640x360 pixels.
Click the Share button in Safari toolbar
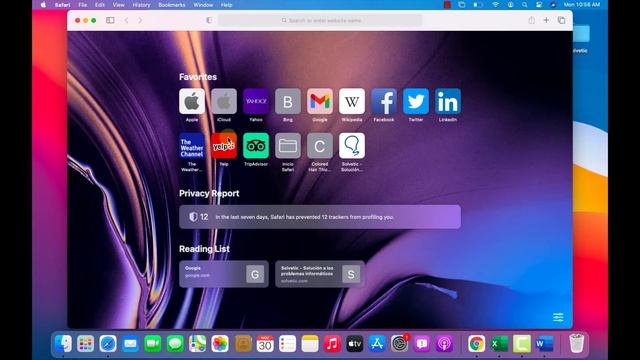(x=531, y=20)
